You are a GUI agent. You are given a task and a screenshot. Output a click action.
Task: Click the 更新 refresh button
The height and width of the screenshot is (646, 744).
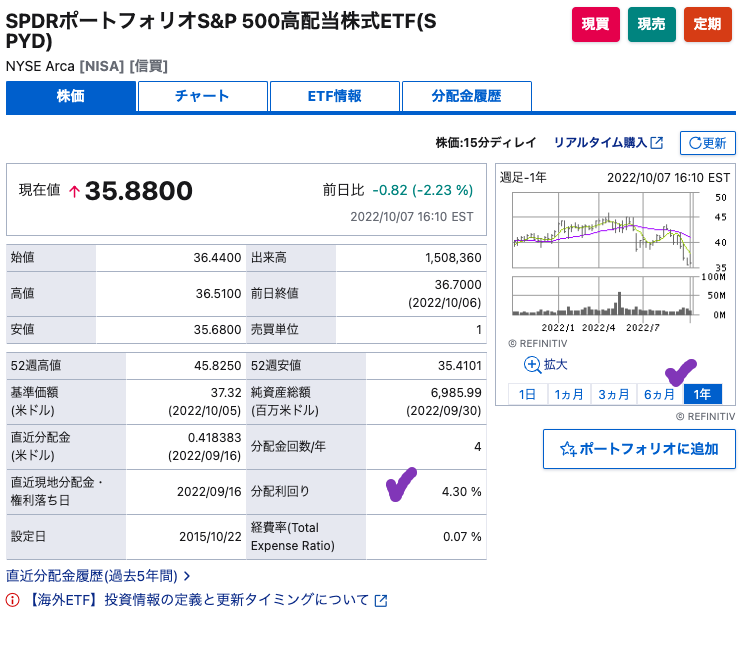click(707, 143)
